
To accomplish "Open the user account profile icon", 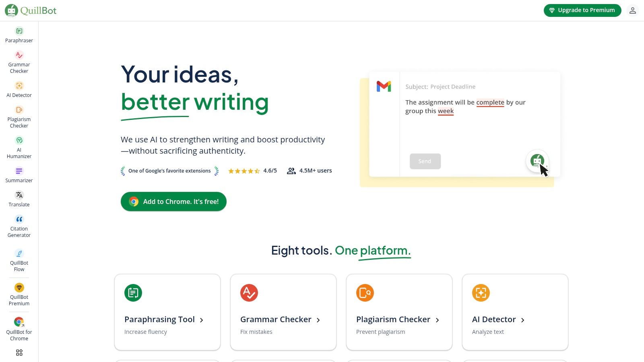I will click(632, 10).
